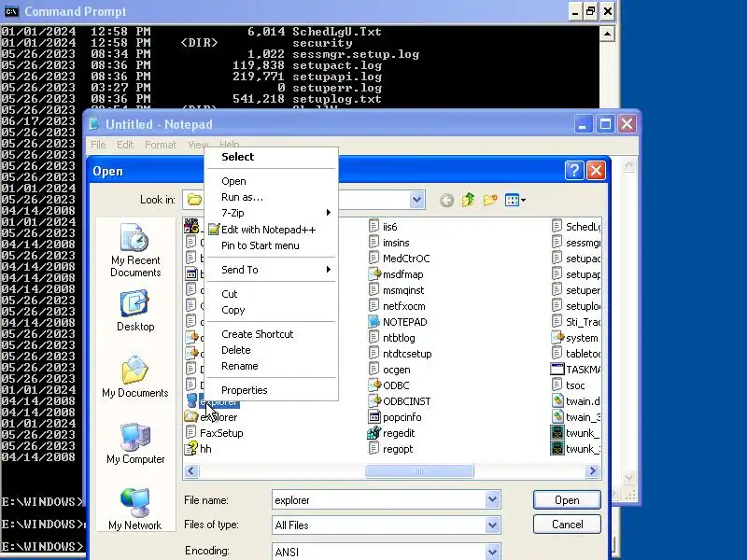Open My Documents in places bar
The image size is (747, 560).
135,376
